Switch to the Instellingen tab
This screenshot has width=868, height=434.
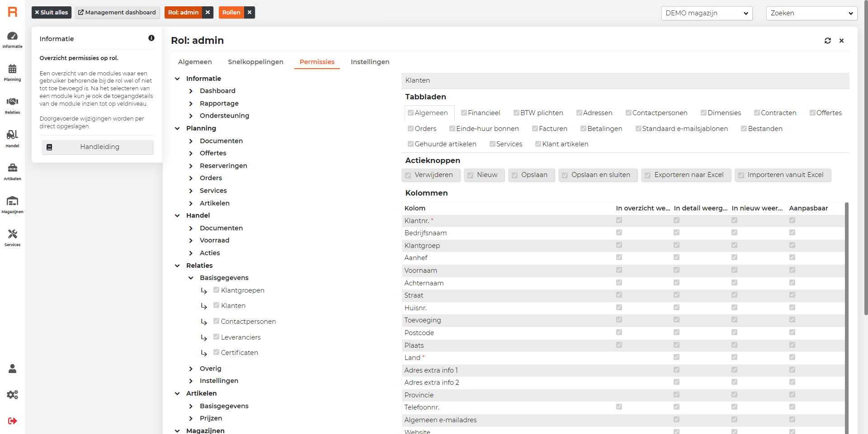point(370,62)
